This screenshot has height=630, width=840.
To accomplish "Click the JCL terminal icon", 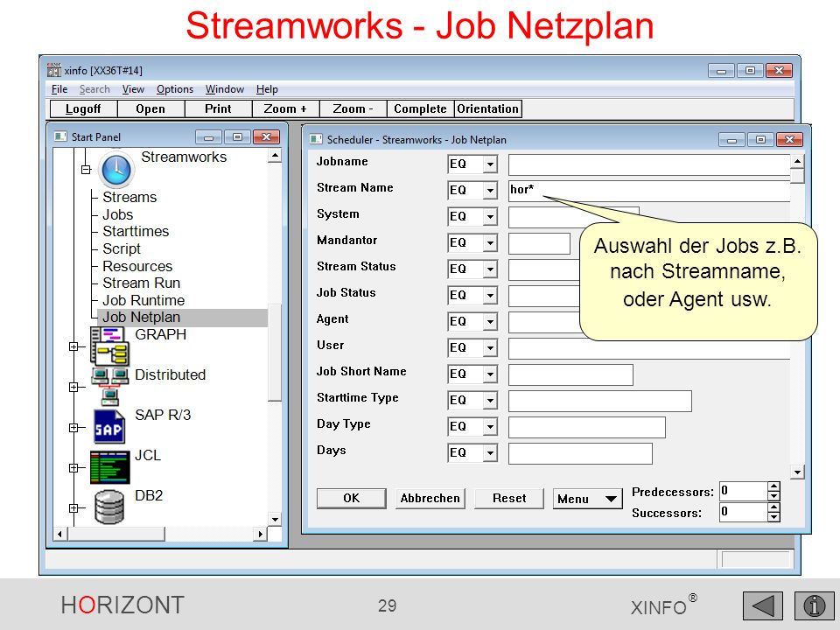I will (110, 467).
